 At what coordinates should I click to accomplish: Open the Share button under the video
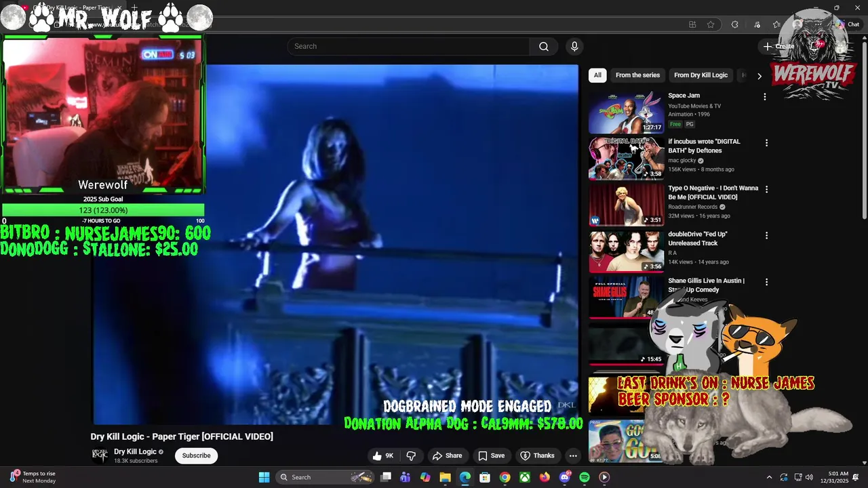(x=447, y=455)
